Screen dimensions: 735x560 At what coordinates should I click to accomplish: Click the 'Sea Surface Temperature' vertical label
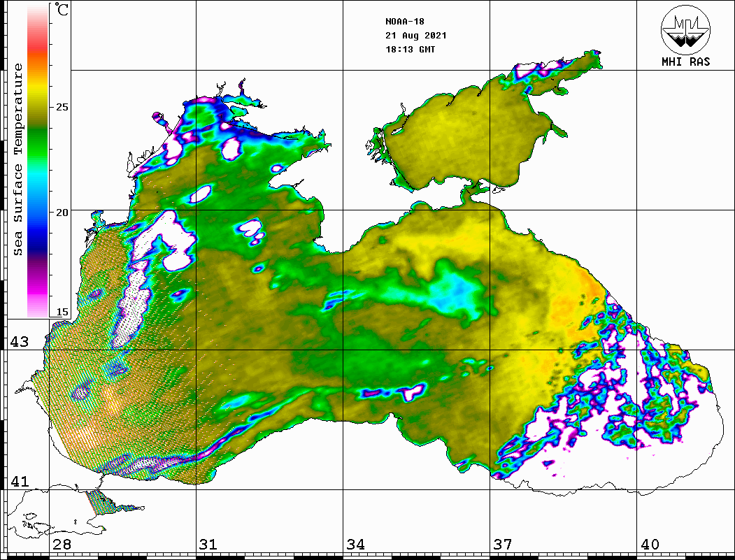[17, 160]
